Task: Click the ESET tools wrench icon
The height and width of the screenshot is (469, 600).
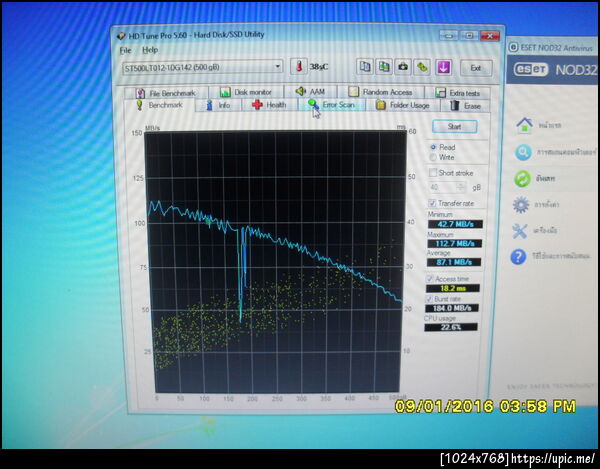Action: coord(520,231)
